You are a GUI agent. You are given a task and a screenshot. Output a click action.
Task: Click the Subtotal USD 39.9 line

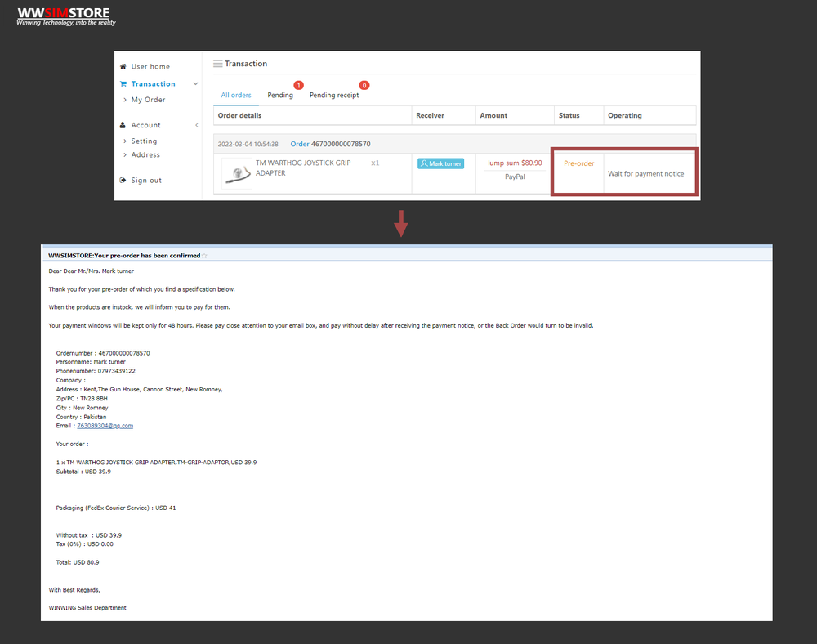(83, 472)
